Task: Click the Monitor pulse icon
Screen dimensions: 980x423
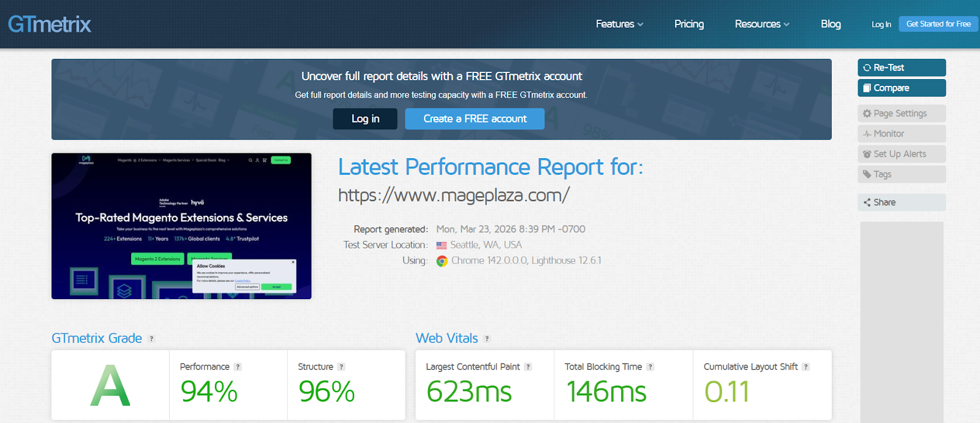Action: click(x=867, y=134)
